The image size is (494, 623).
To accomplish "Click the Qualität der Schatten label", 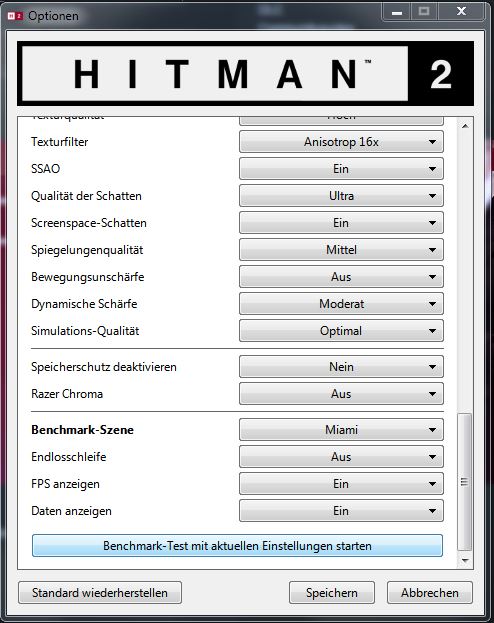I will [86, 196].
